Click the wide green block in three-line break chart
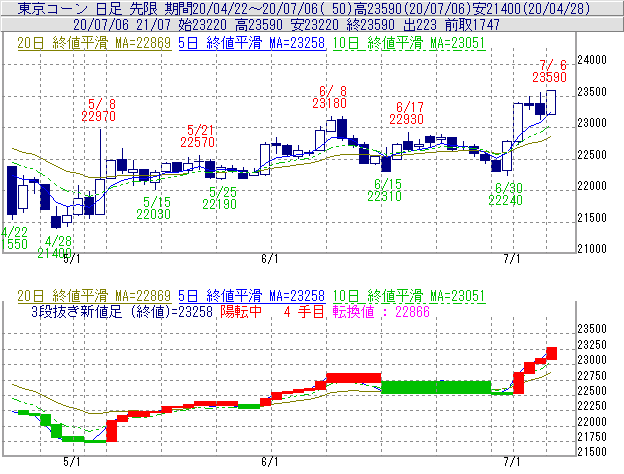624x474 pixels. 436,387
